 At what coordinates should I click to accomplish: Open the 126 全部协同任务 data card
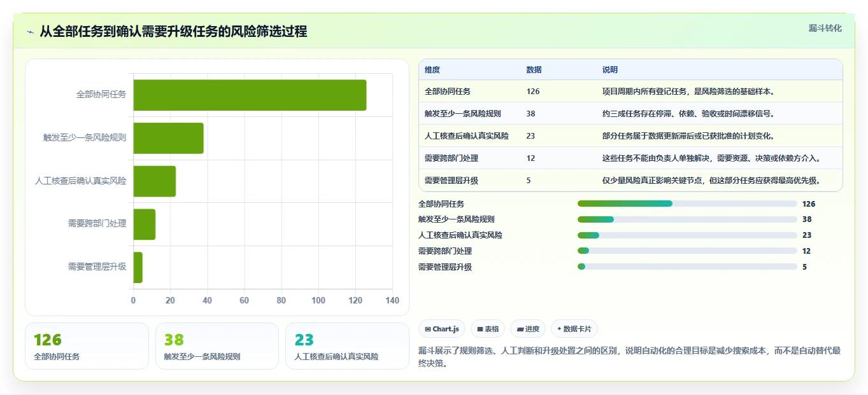(x=87, y=346)
